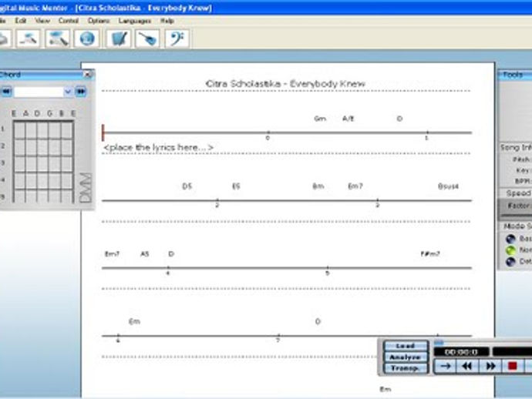Click the D chord after A/E
The width and height of the screenshot is (532, 399).
click(x=399, y=119)
